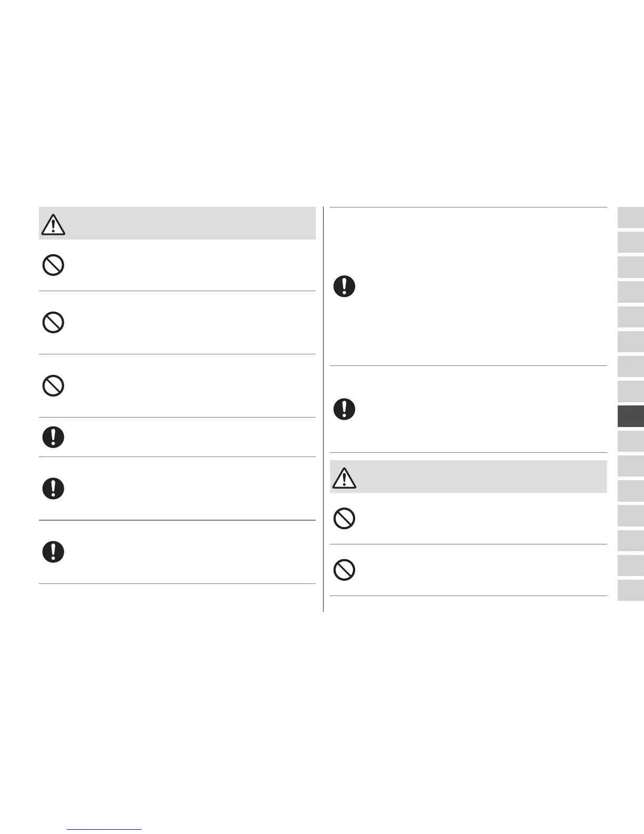Screen dimensions: 644x834
Task: Click the topmost prohibition icon in left column
Action: coord(53,265)
